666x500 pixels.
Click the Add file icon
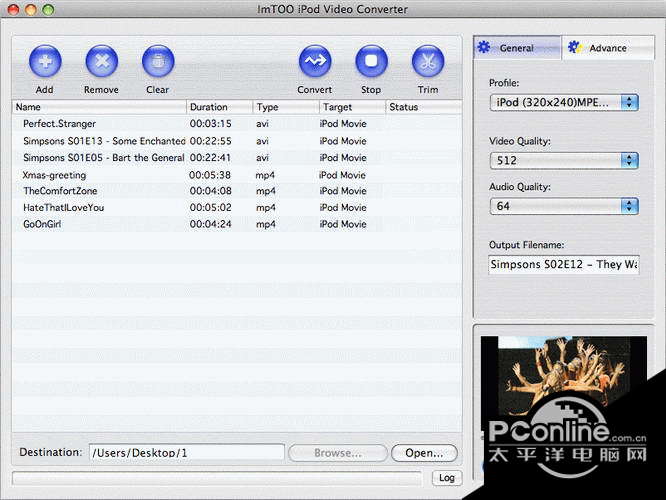tap(45, 61)
